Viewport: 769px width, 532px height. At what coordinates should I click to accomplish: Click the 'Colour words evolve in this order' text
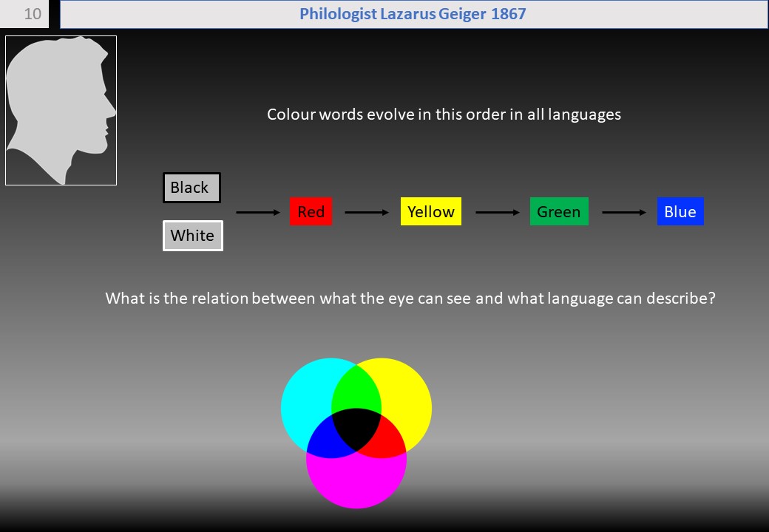pyautogui.click(x=444, y=114)
